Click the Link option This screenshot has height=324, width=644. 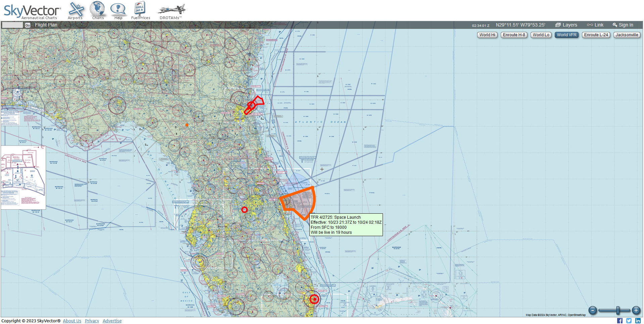(595, 25)
